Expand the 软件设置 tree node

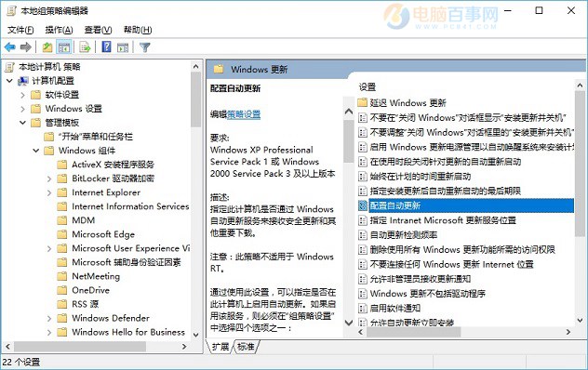22,95
